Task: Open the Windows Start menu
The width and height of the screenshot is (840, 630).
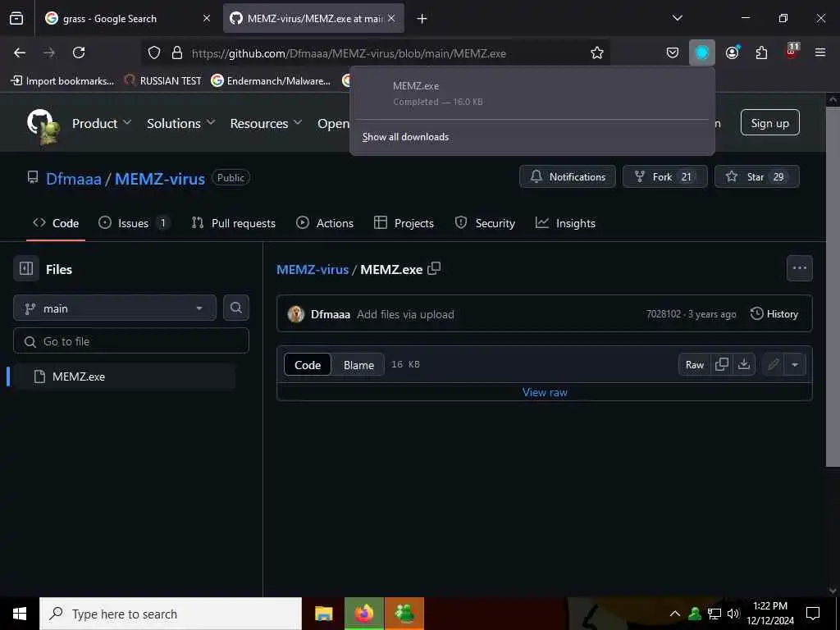Action: pyautogui.click(x=20, y=614)
